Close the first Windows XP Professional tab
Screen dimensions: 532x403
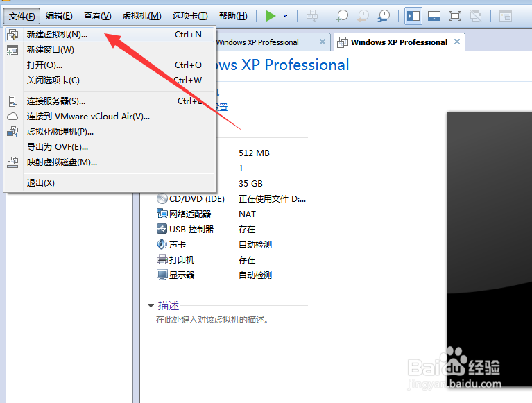tap(323, 42)
